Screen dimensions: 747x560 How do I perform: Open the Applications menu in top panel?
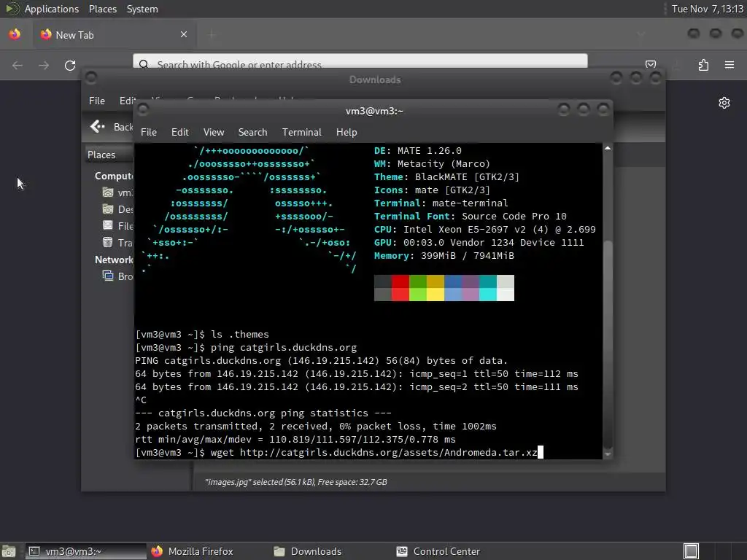(x=52, y=9)
